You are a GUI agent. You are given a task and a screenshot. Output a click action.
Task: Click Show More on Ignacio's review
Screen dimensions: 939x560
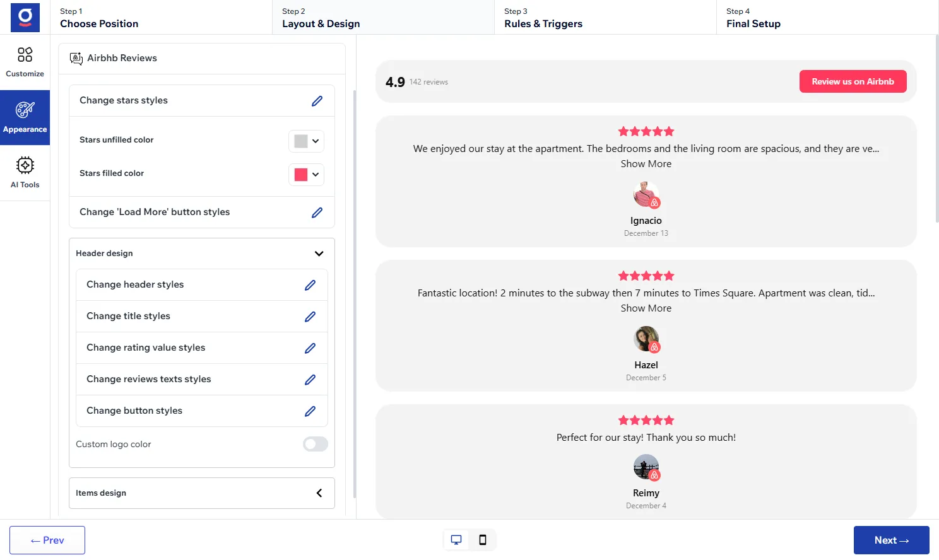[646, 164]
